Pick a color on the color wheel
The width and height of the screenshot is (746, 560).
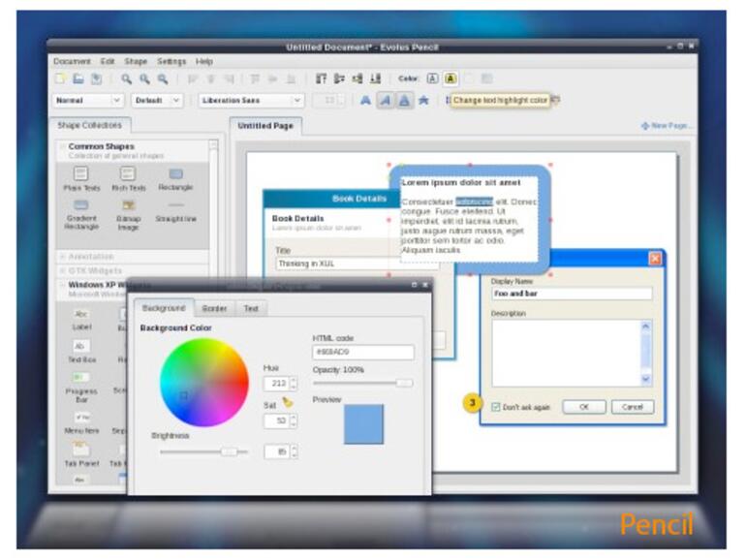[x=204, y=383]
